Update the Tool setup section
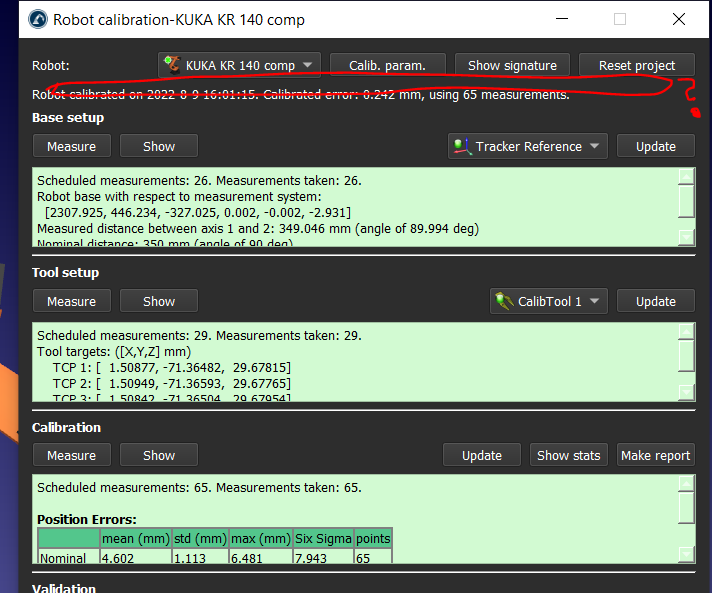The height and width of the screenshot is (593, 712). [x=655, y=301]
